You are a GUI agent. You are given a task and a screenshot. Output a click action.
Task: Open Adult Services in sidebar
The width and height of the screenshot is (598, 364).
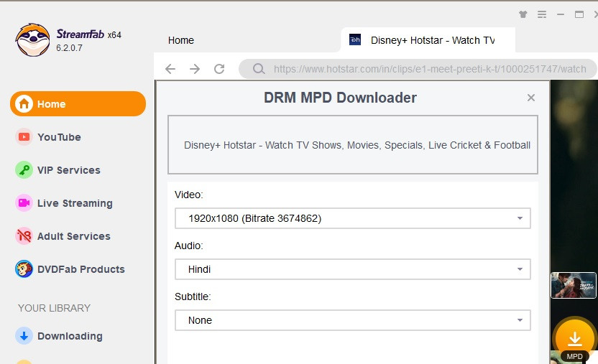click(x=73, y=236)
